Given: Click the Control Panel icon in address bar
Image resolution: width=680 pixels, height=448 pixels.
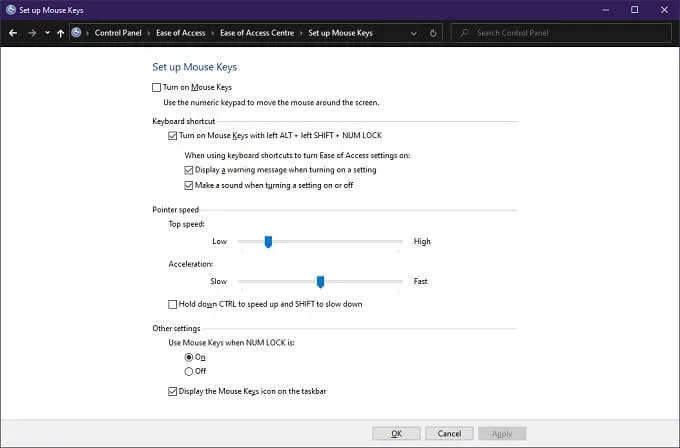Looking at the screenshot, I should [77, 33].
